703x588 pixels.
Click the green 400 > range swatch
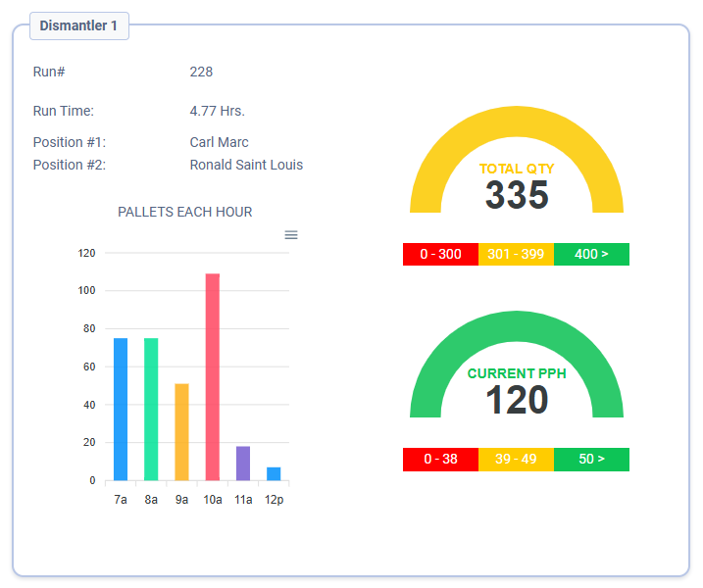[591, 255]
